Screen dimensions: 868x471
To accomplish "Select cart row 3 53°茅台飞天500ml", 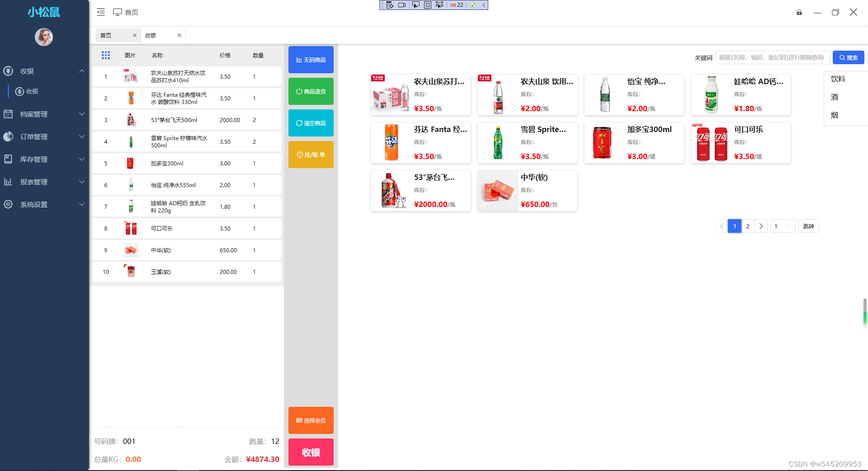I will [187, 120].
